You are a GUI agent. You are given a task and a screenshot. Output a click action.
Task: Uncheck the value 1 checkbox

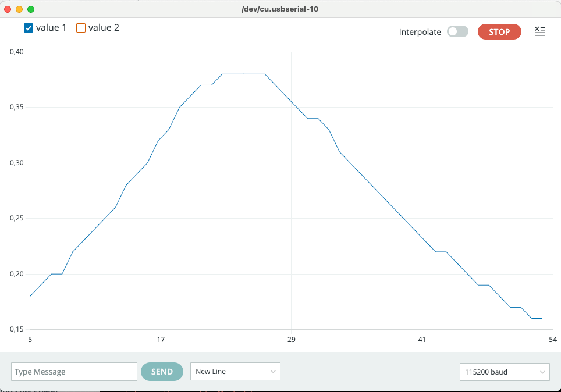point(29,28)
